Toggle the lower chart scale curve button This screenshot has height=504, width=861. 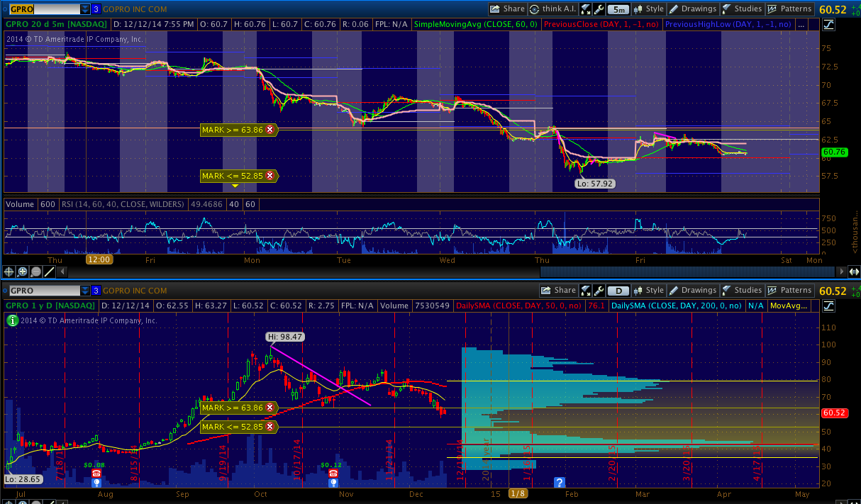[829, 306]
